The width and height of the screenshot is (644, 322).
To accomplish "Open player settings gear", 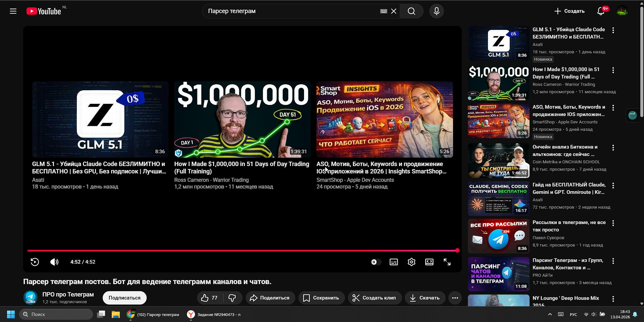I will [x=411, y=262].
